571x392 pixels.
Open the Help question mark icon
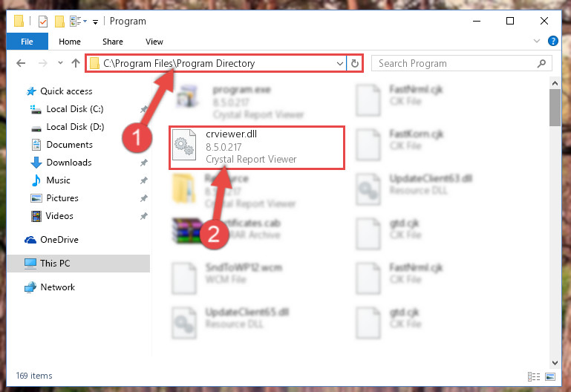552,41
